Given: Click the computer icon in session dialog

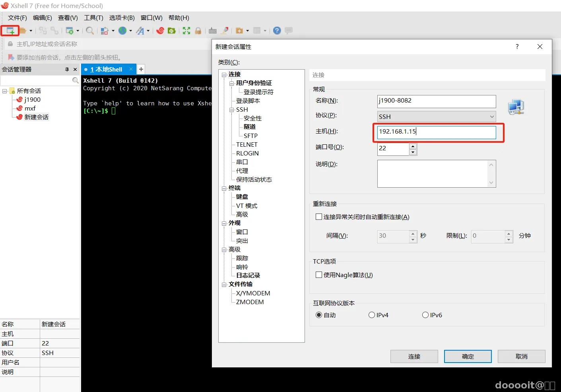Looking at the screenshot, I should 516,107.
